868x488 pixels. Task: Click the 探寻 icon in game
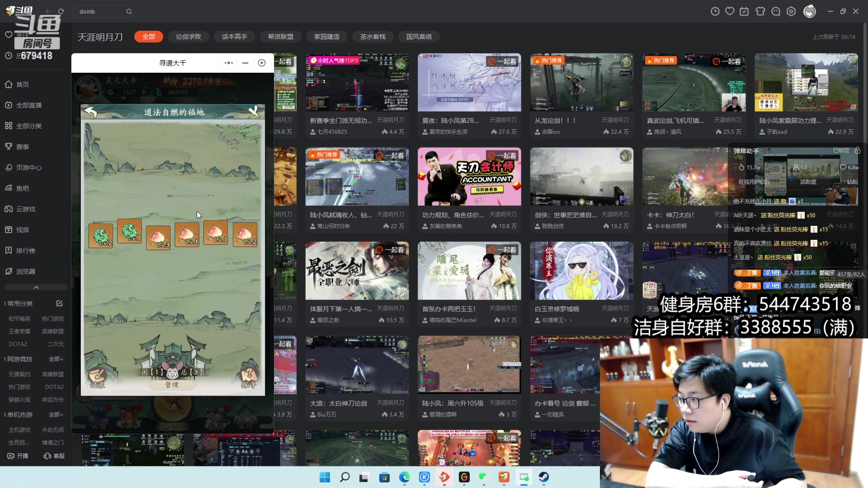coord(249,378)
